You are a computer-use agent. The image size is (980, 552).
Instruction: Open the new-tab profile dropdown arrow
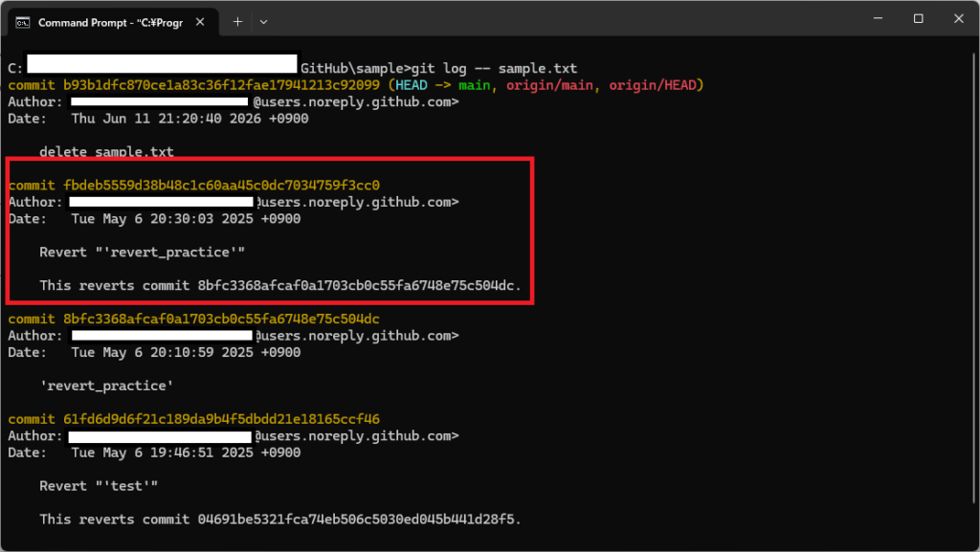(264, 22)
